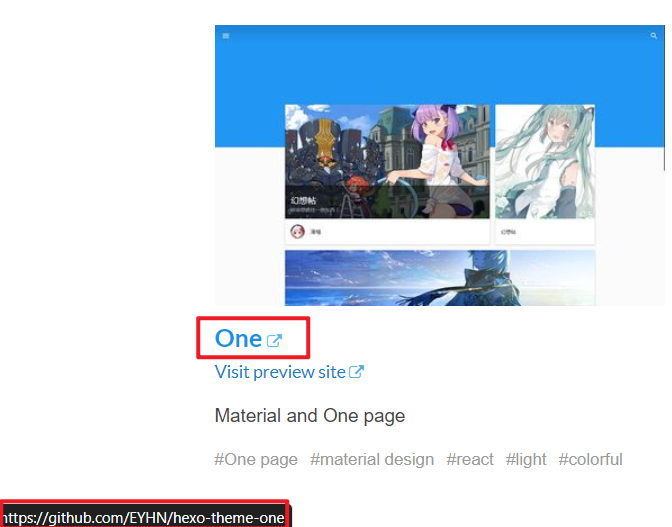The height and width of the screenshot is (527, 672).
Task: Click the external-link icon beside "One"
Action: [274, 341]
